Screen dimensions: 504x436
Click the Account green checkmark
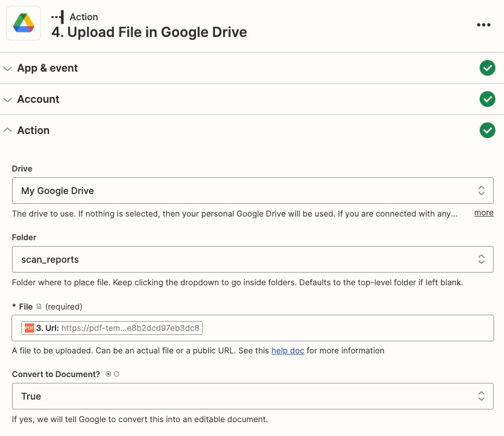coord(487,99)
